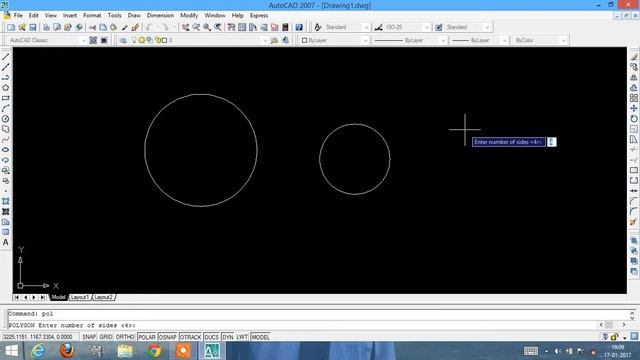This screenshot has width=640, height=360.
Task: Click the Move tool
Action: coord(633,109)
